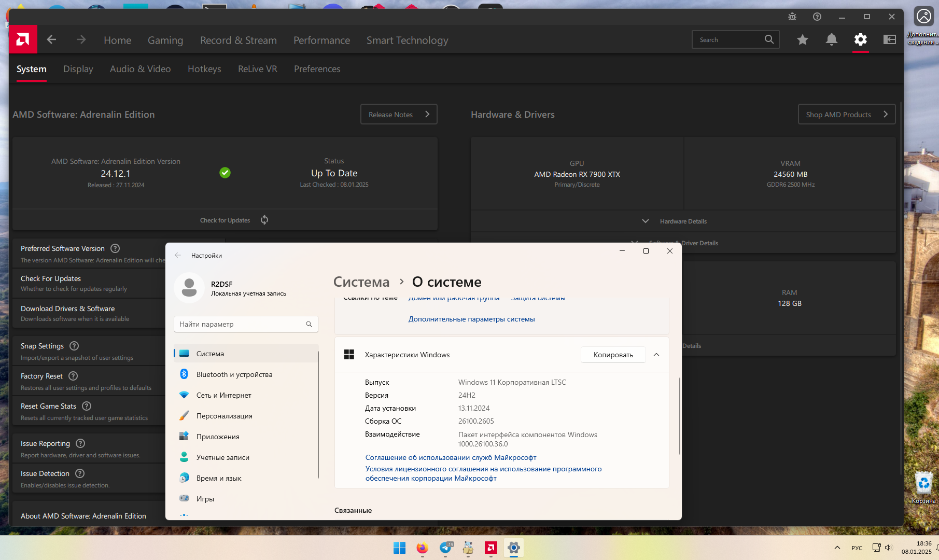Switch to the ReLive VR tab
Screen dimensions: 939x560
[x=258, y=69]
